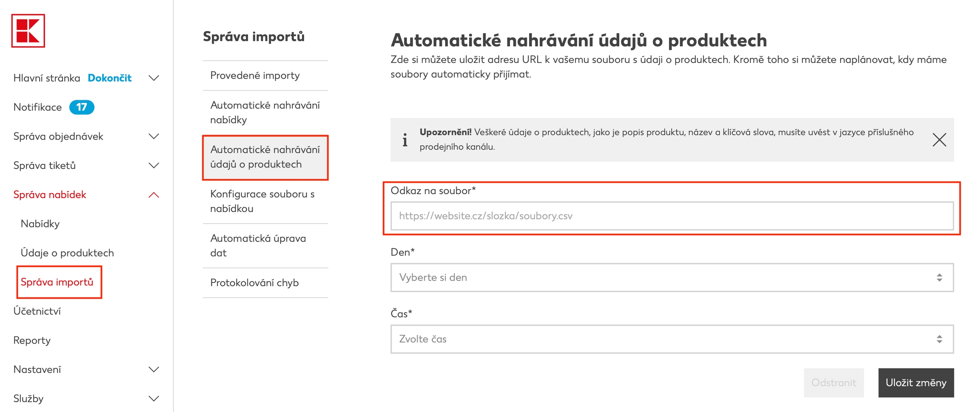Click the Dokončit link
This screenshot has height=412, width=980.
coord(110,78)
